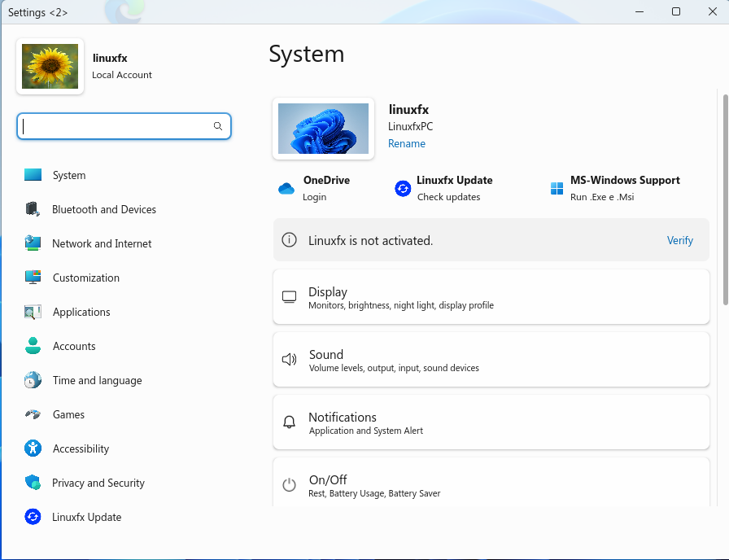Click the Network and Internet globe icon
The width and height of the screenshot is (729, 560).
(x=33, y=243)
